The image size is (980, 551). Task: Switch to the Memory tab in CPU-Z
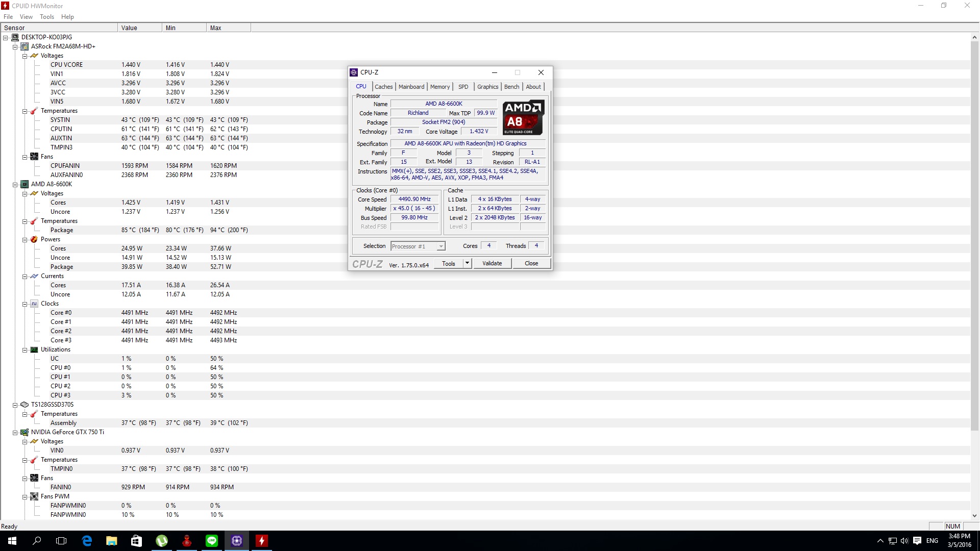click(x=439, y=87)
